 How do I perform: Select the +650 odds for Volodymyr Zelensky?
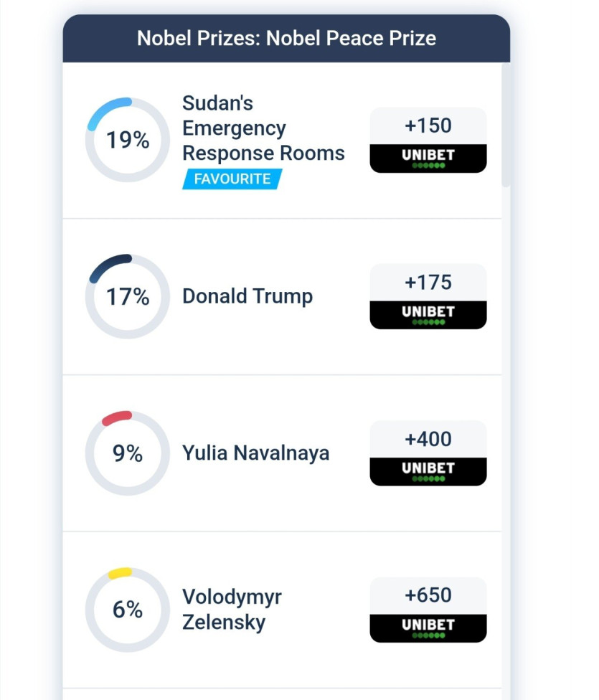pos(428,595)
